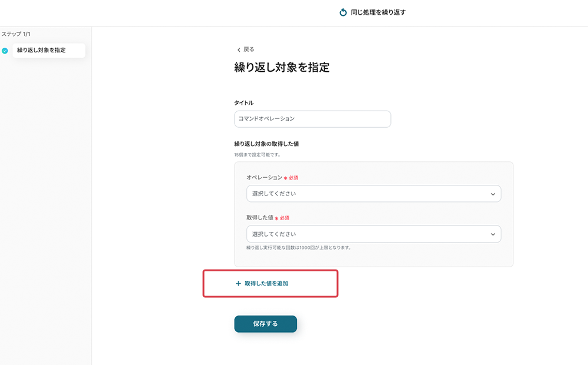Click the 繰り返し対象の取得した値 label

pyautogui.click(x=266, y=144)
